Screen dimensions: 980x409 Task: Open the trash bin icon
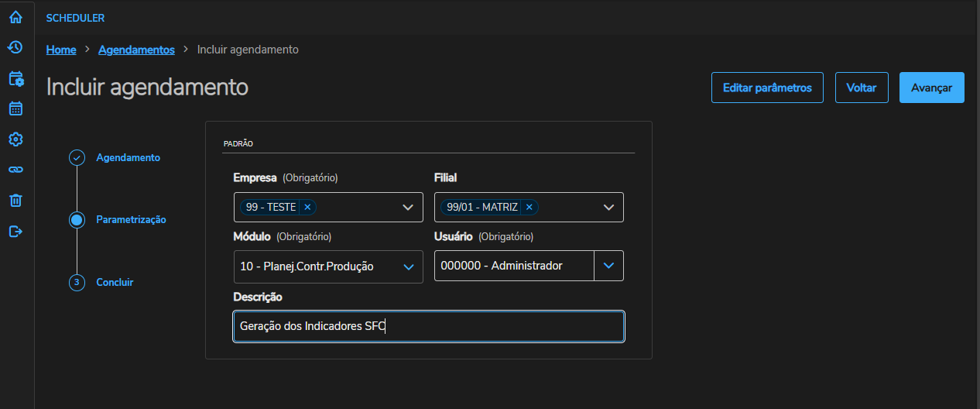click(15, 201)
